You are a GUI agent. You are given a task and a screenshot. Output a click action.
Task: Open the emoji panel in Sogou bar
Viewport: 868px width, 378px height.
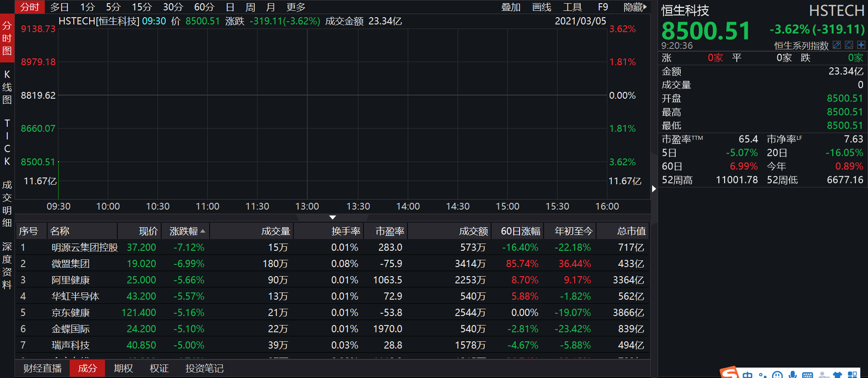point(777,375)
